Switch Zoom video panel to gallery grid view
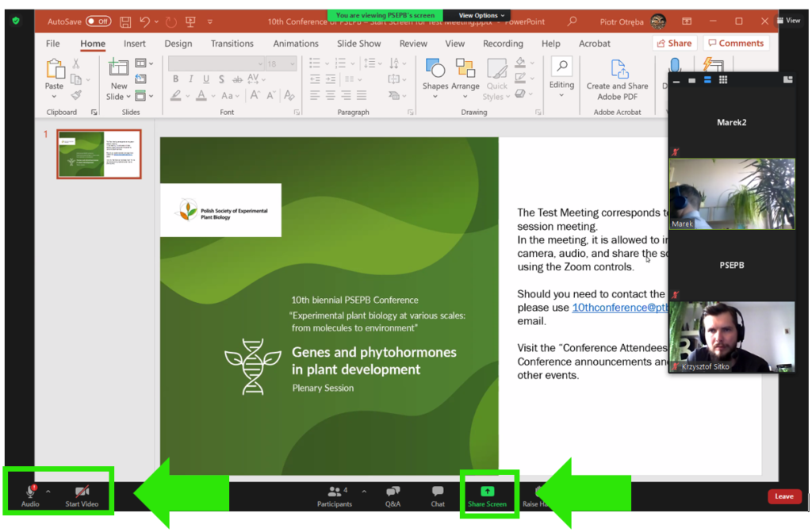The width and height of the screenshot is (812, 532). (723, 80)
